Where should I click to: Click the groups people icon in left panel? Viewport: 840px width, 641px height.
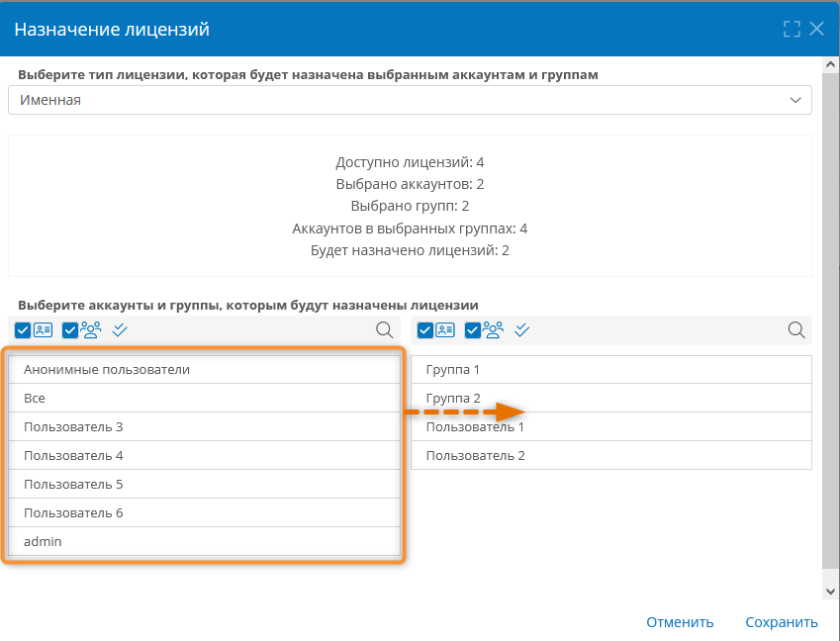click(91, 329)
